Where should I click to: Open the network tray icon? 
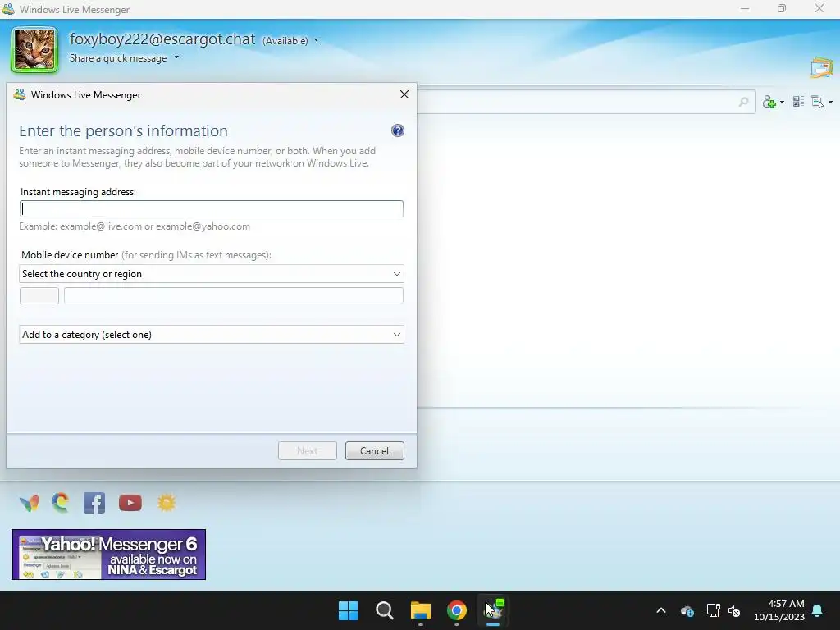[x=713, y=610]
